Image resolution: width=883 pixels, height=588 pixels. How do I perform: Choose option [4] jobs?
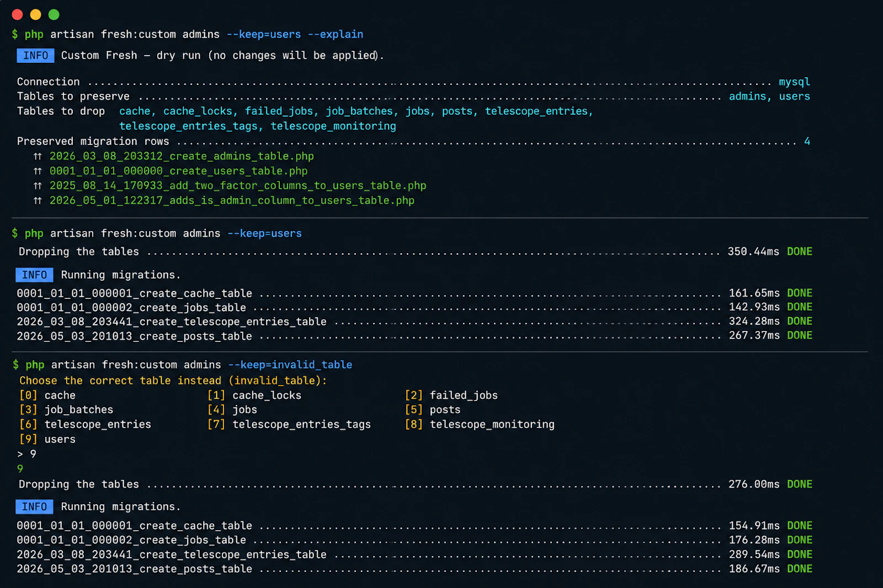click(x=232, y=410)
